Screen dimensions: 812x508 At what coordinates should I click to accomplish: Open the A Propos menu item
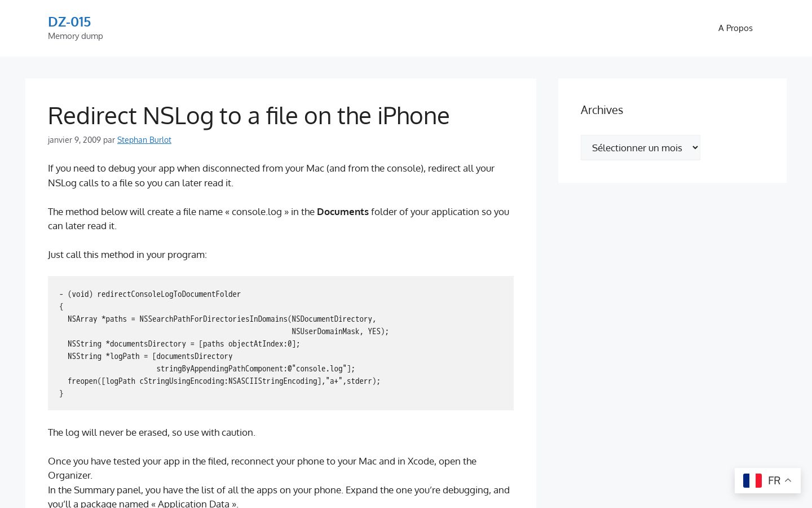(x=735, y=28)
